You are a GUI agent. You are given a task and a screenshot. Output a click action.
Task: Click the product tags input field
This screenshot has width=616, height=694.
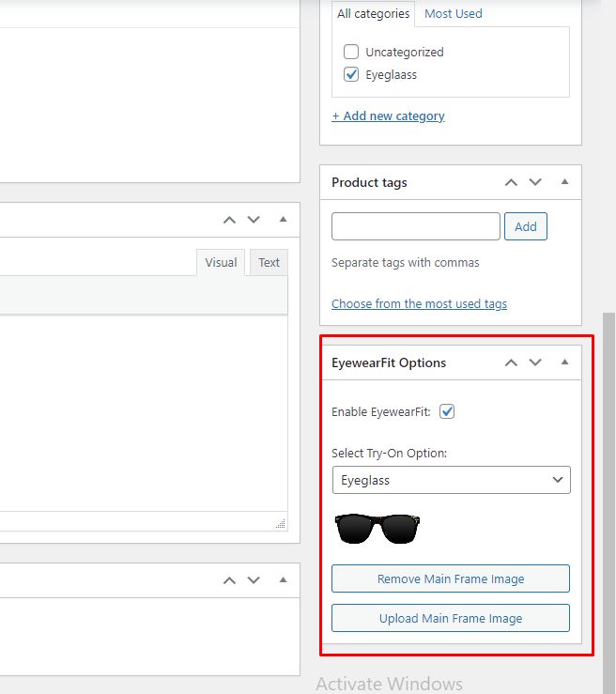415,226
